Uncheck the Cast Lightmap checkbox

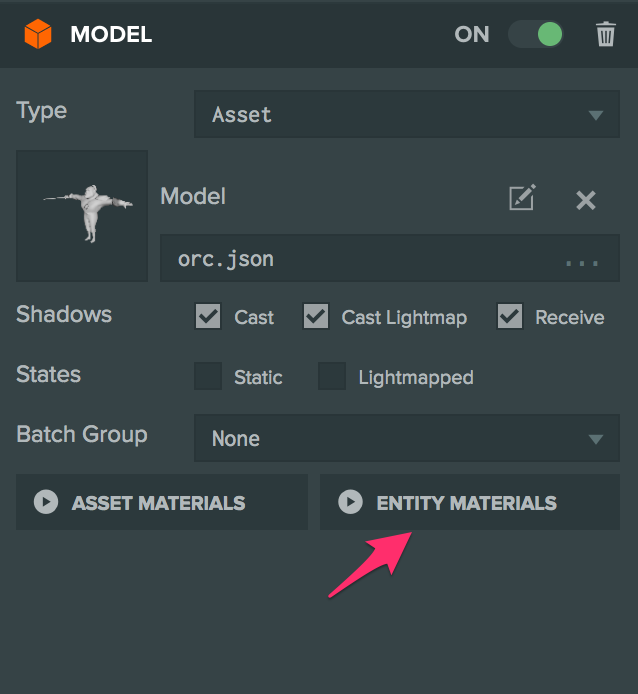click(x=316, y=317)
